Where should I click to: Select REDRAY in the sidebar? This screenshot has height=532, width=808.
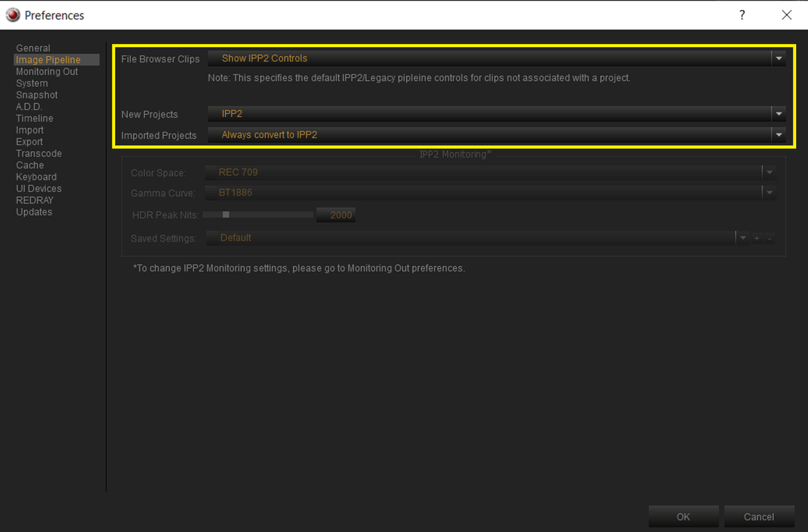coord(35,200)
